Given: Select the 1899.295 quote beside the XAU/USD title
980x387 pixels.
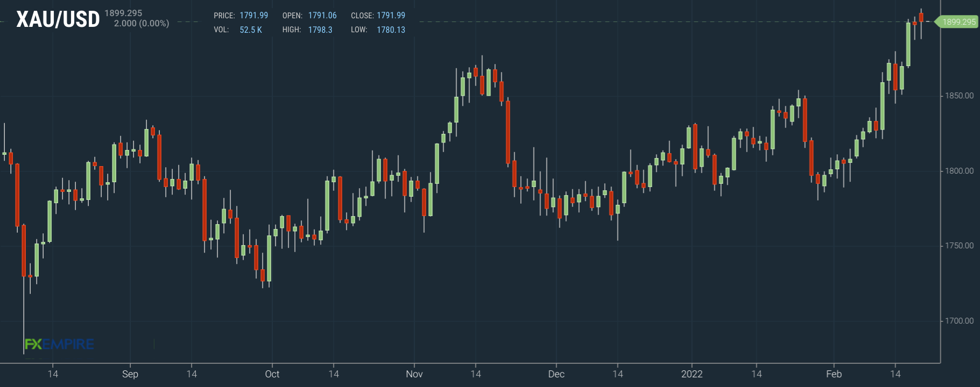Looking at the screenshot, I should [123, 13].
